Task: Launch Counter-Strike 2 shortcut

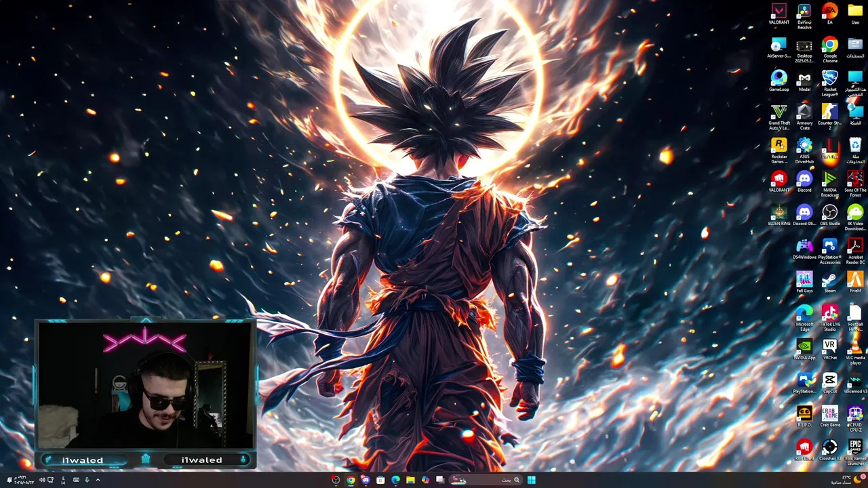Action: pyautogui.click(x=830, y=117)
